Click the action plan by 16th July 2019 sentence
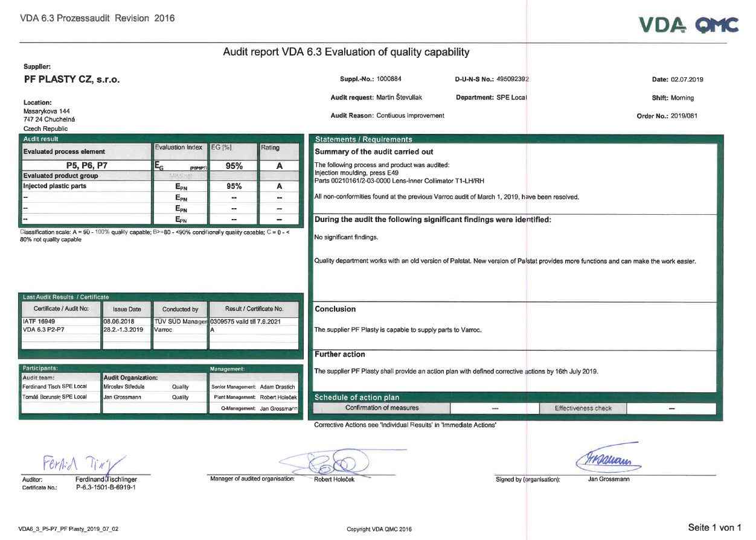756x540 pixels. pyautogui.click(x=456, y=371)
